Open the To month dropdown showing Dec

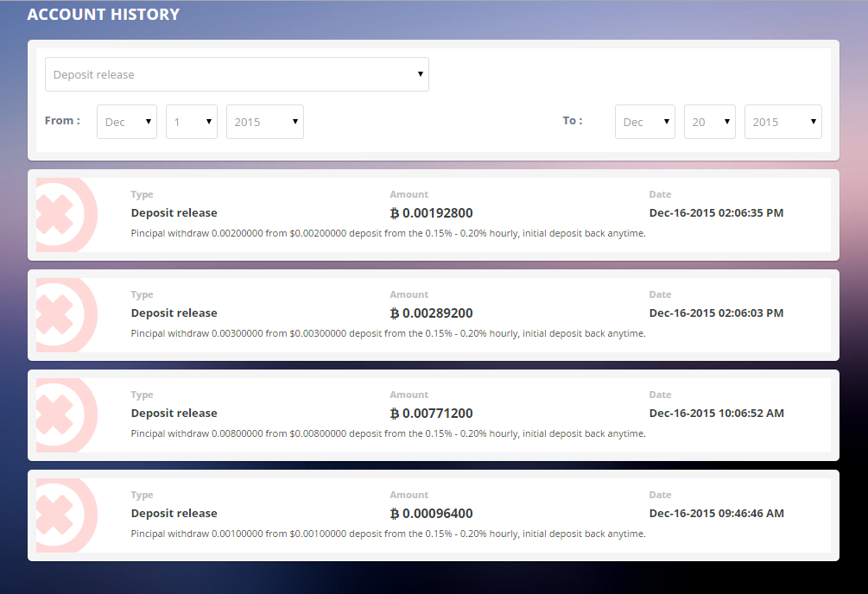click(x=645, y=122)
